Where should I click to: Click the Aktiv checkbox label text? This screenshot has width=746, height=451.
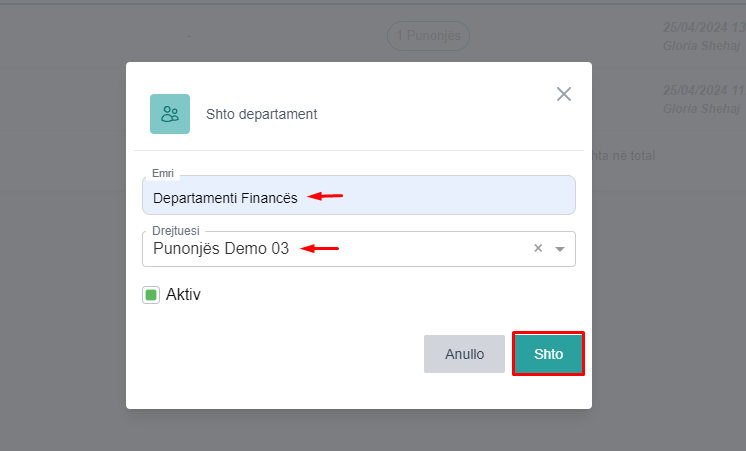pyautogui.click(x=183, y=295)
